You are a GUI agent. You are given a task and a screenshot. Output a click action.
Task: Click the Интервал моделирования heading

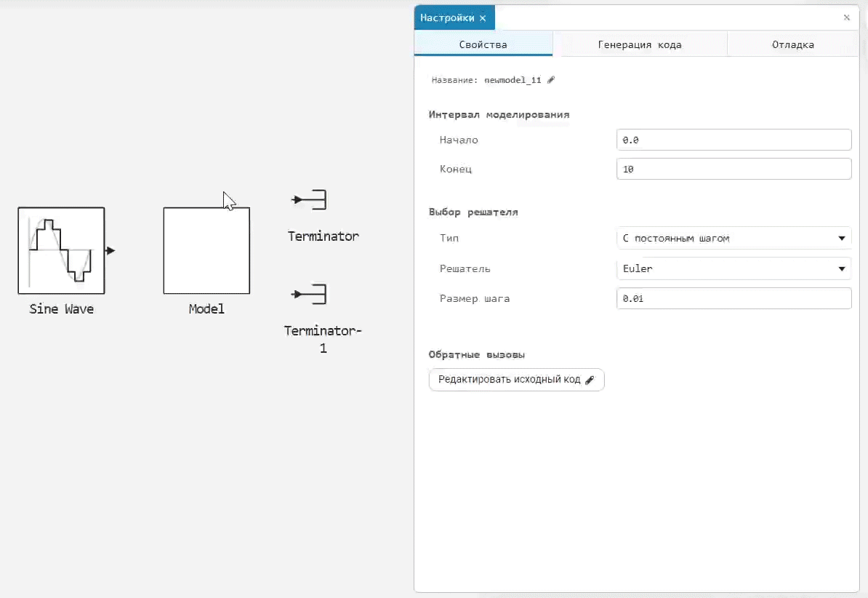point(499,115)
